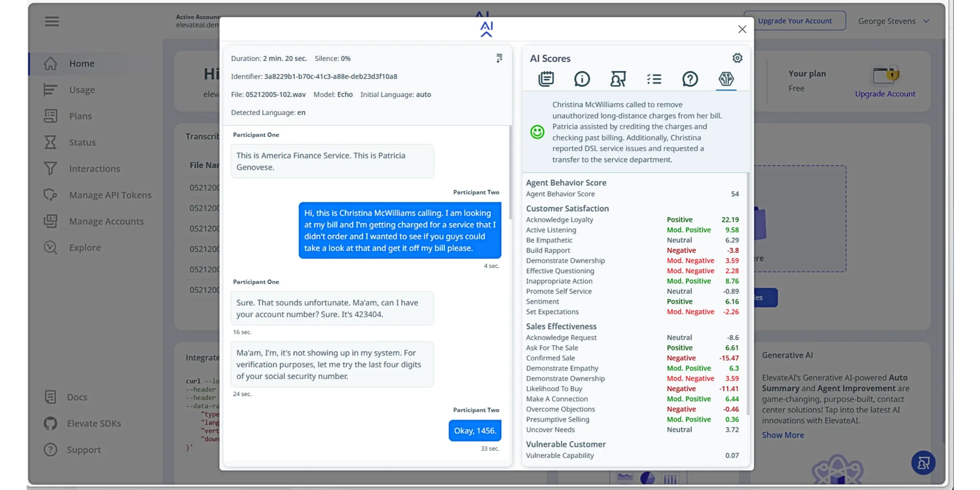This screenshot has width=980, height=490.
Task: Close the transcript dialog
Action: pyautogui.click(x=742, y=29)
